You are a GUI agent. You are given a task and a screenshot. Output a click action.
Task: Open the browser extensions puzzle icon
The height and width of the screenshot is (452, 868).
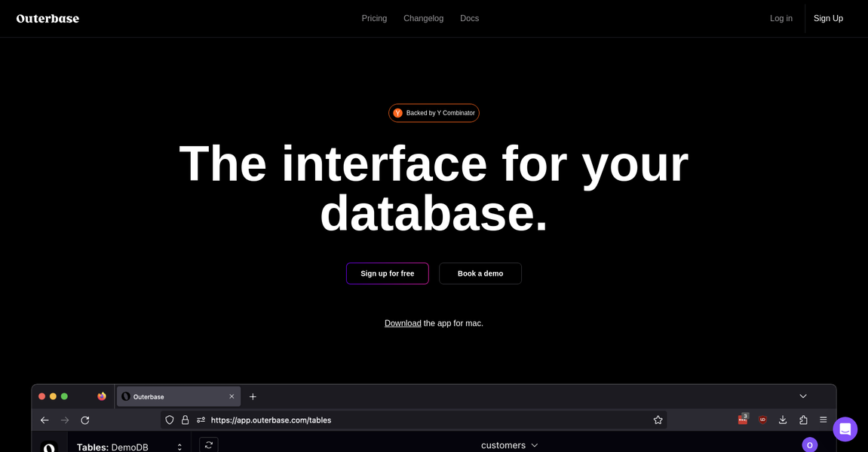point(803,420)
